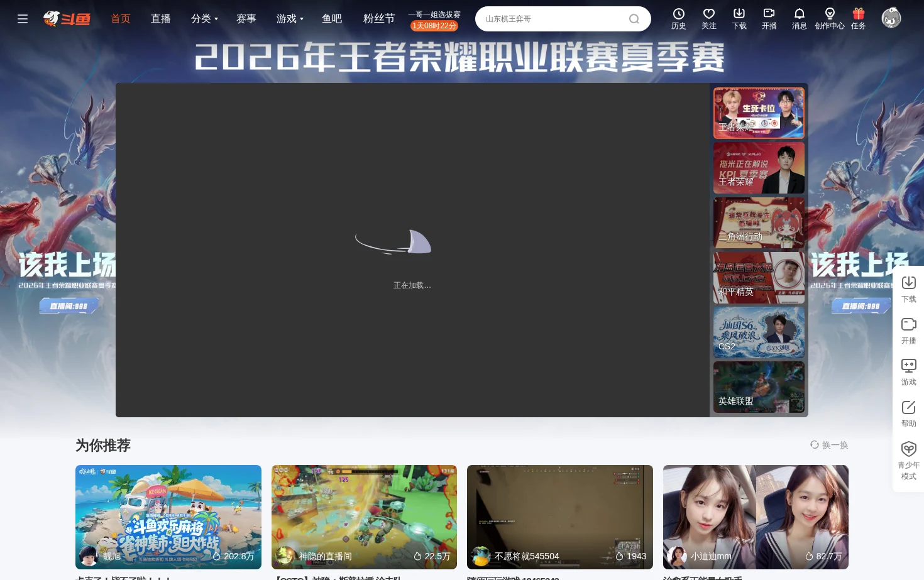Click 开播 in the right floating sidebar
The image size is (924, 580).
(x=909, y=331)
